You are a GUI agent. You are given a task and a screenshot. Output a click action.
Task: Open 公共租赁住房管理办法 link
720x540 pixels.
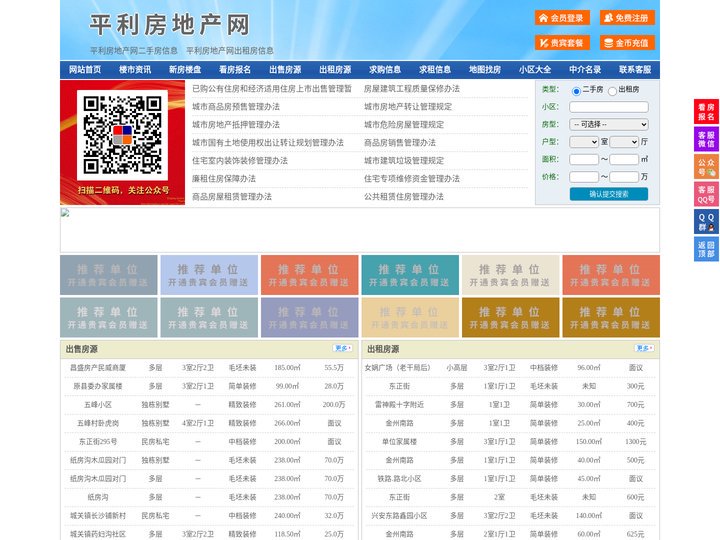[404, 197]
